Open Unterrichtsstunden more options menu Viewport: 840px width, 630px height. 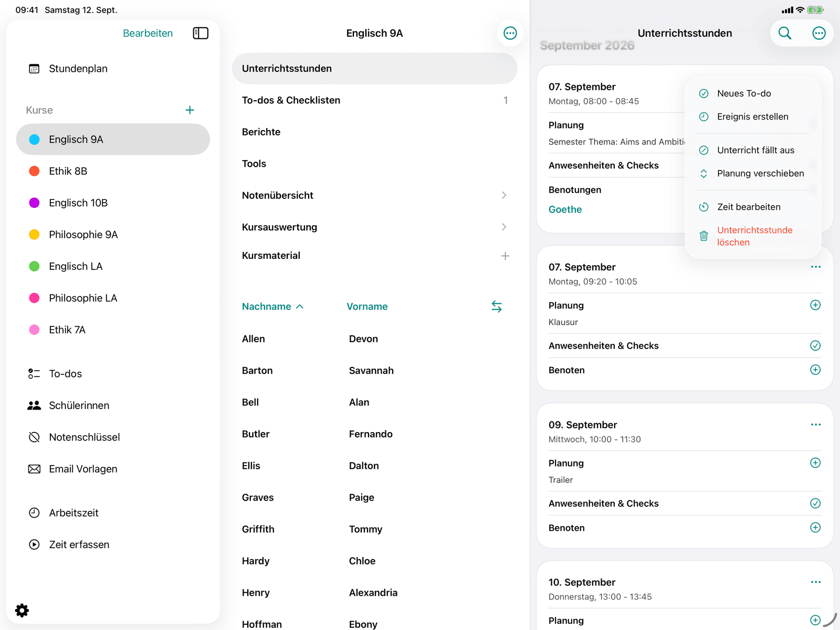819,33
